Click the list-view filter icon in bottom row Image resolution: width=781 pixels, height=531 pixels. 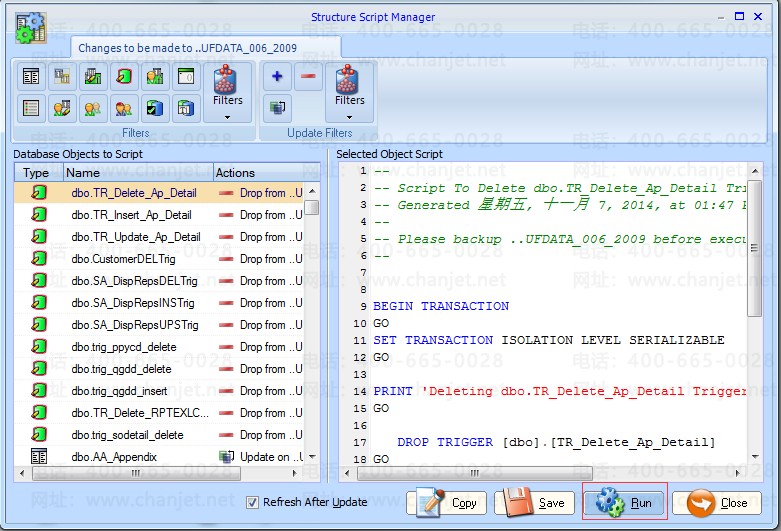[31, 108]
